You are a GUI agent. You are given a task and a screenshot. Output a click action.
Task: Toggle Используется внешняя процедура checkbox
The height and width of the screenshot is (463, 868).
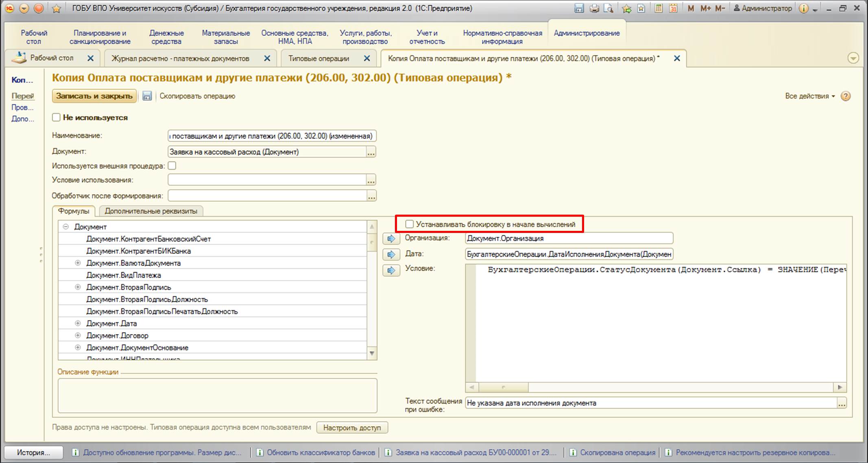[172, 166]
